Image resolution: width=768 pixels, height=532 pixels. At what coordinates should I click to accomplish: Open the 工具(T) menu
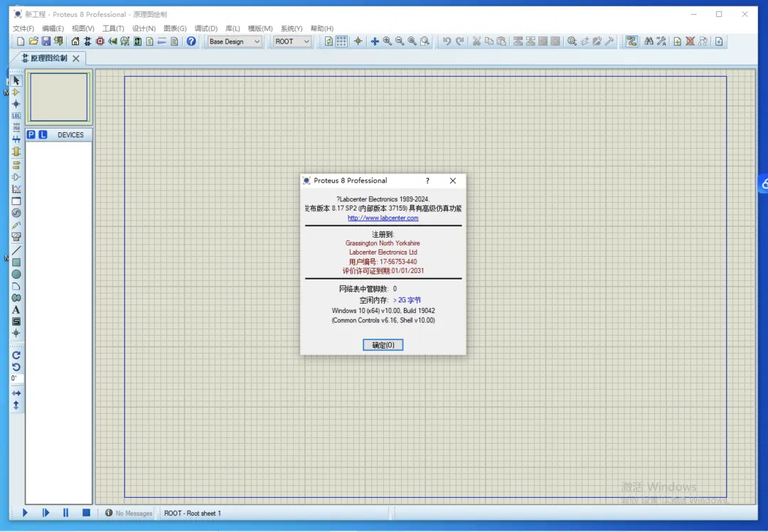pos(113,28)
